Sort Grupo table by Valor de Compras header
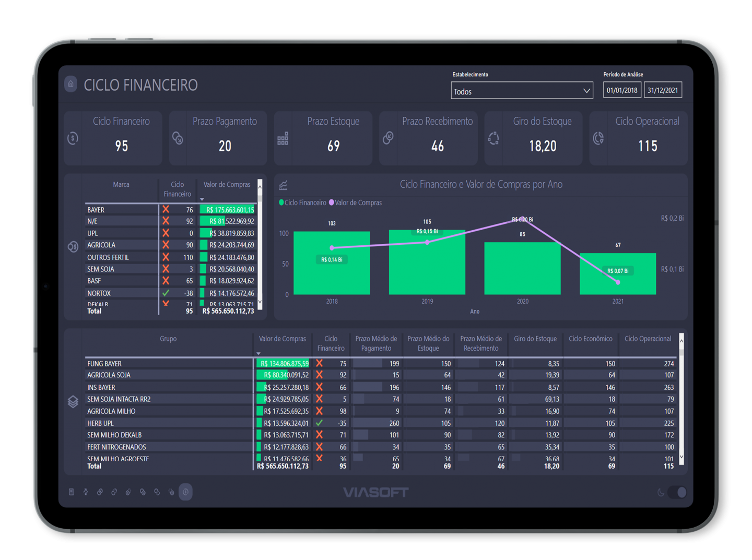Viewport: 752px width, 560px height. 282,339
